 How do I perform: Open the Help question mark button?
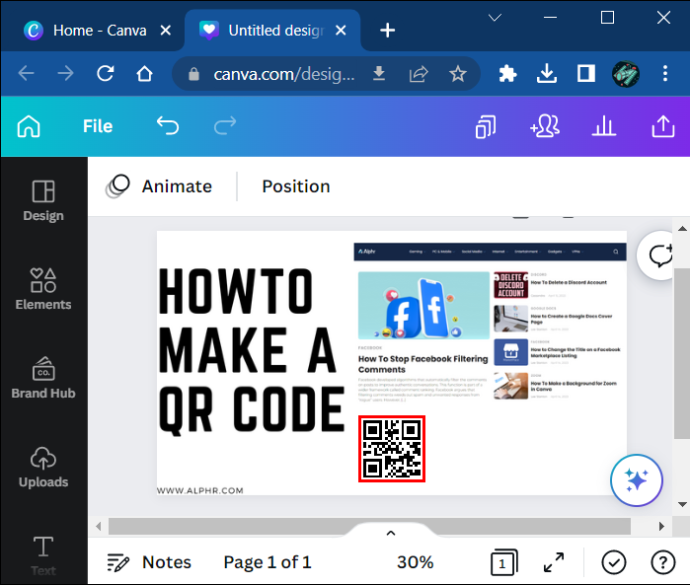click(x=663, y=562)
